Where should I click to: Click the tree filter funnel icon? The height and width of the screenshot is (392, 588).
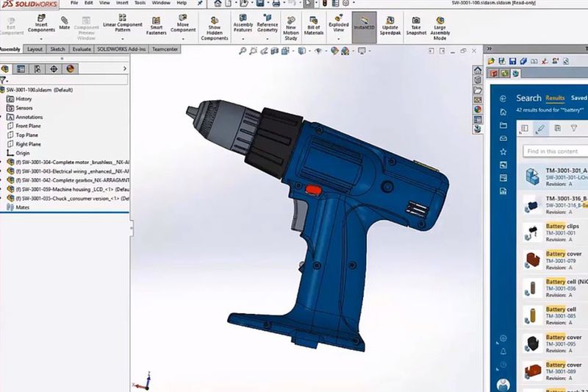click(x=4, y=80)
